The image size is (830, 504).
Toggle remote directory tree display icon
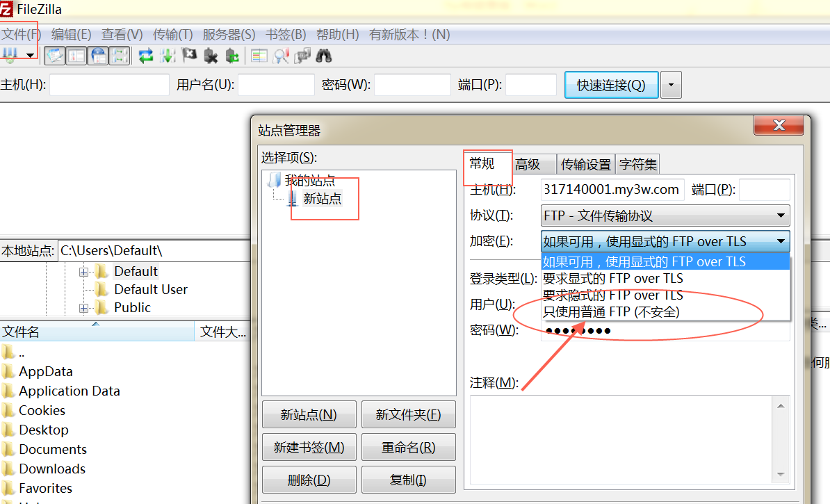coord(99,56)
